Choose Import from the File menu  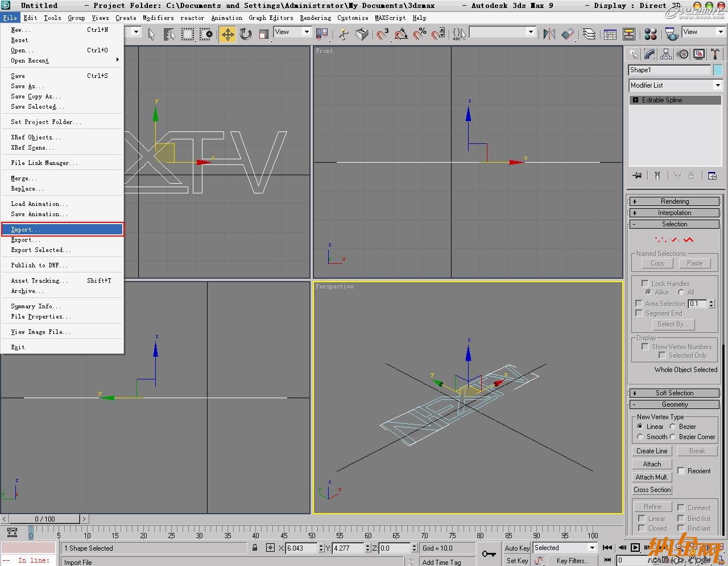click(63, 229)
